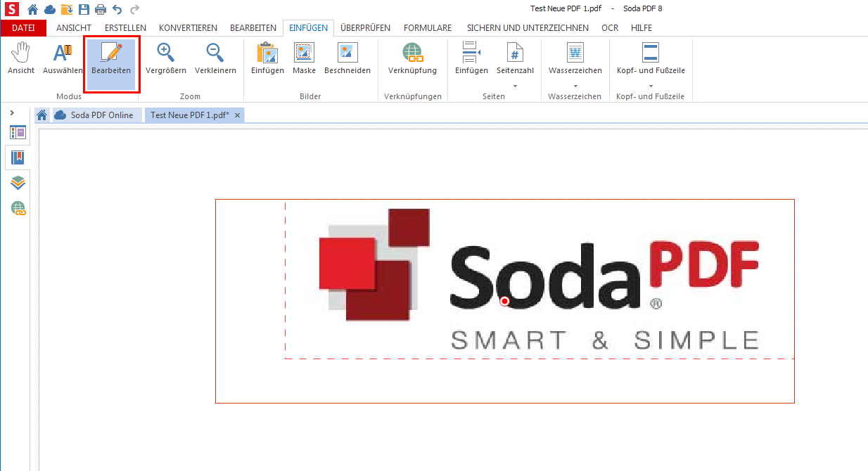Image resolution: width=868 pixels, height=471 pixels.
Task: Pick the Beschneiden crop tool
Action: tap(347, 59)
